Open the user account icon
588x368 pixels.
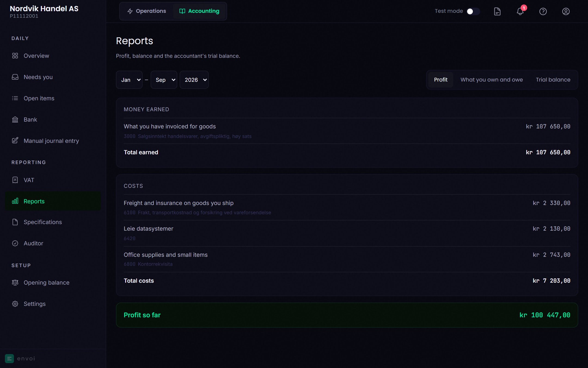566,11
